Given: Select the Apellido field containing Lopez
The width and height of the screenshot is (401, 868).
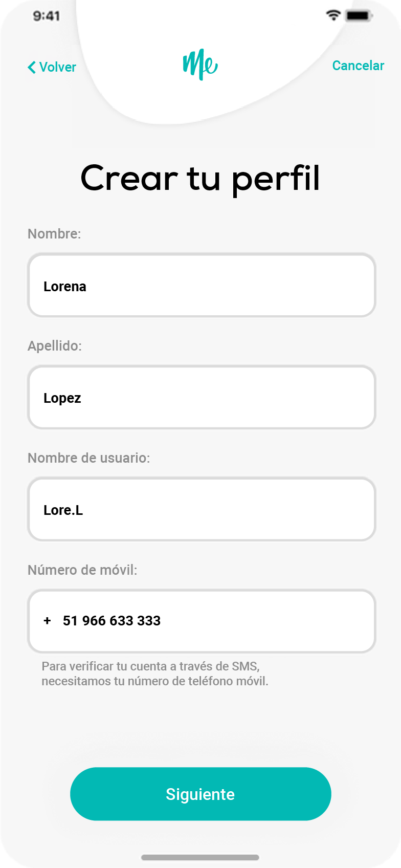Looking at the screenshot, I should click(202, 398).
